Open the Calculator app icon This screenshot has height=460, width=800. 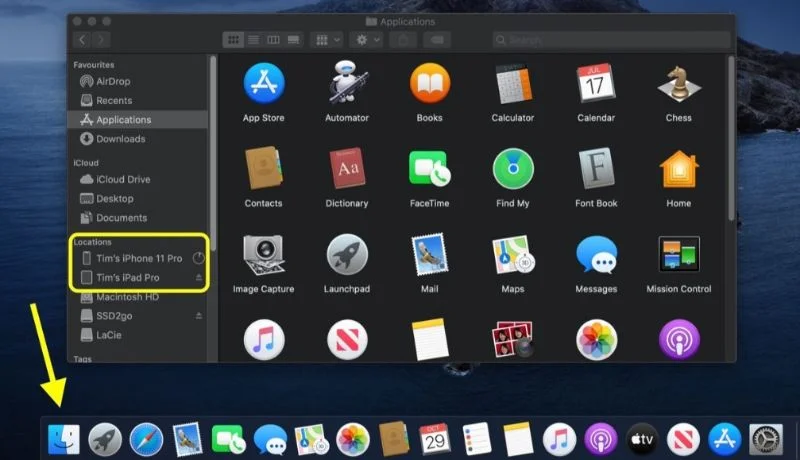(513, 84)
